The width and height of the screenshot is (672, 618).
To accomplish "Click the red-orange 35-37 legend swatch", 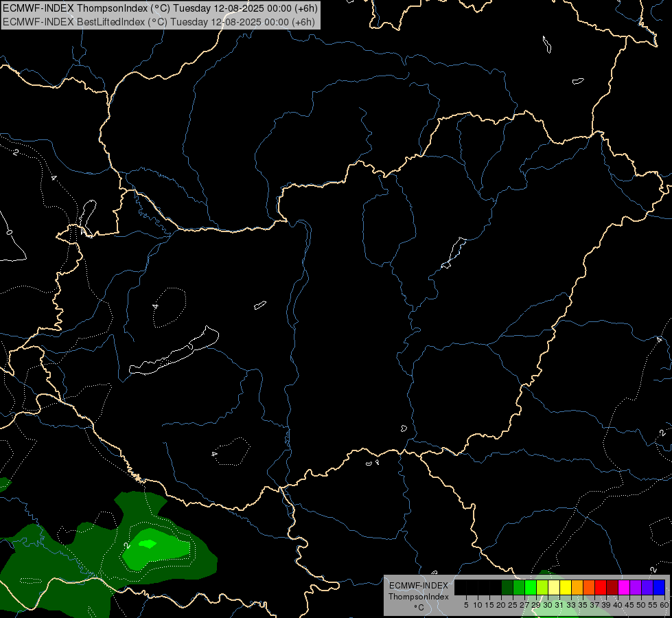I will click(589, 587).
